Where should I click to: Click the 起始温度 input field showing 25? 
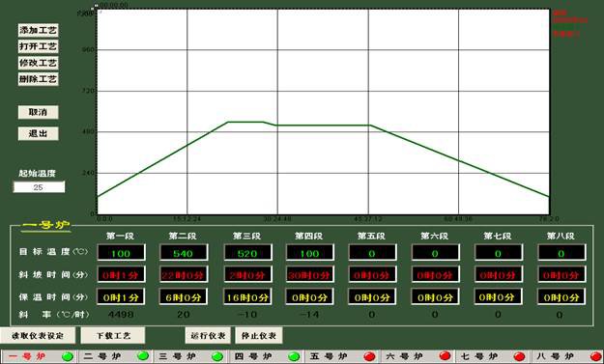pos(39,187)
